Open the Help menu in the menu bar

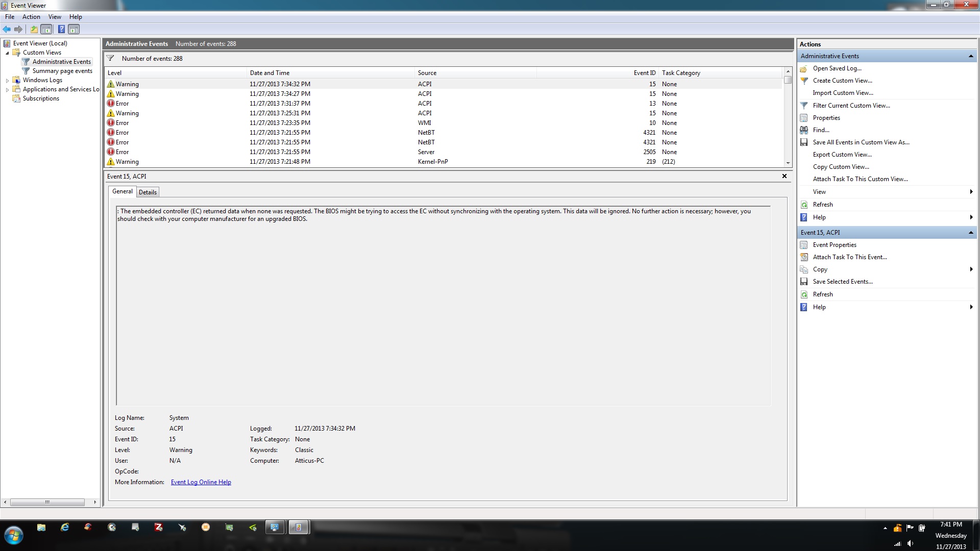[76, 17]
